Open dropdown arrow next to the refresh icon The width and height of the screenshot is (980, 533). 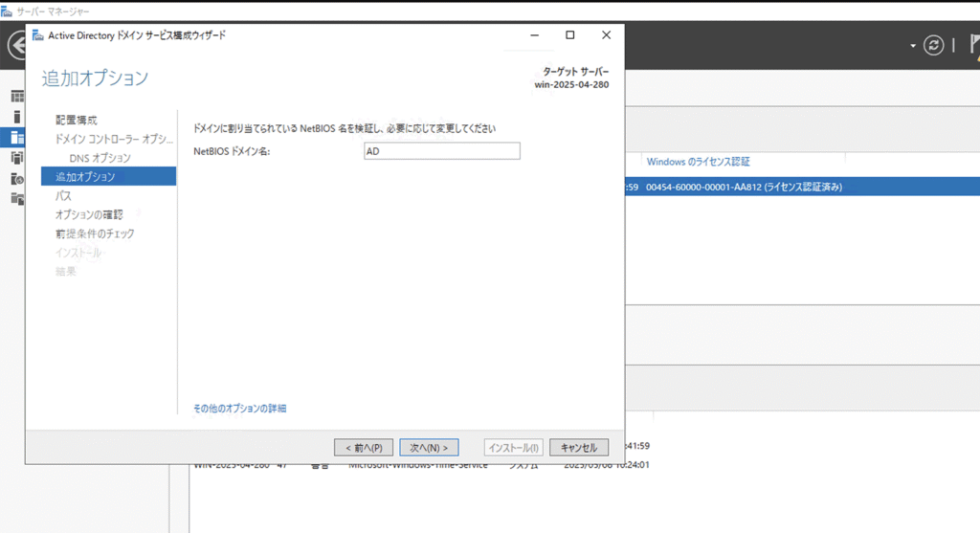(x=913, y=46)
